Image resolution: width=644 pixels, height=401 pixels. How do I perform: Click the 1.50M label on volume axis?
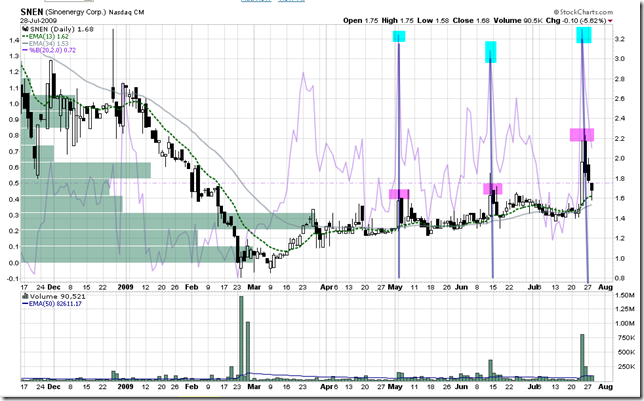tap(625, 295)
